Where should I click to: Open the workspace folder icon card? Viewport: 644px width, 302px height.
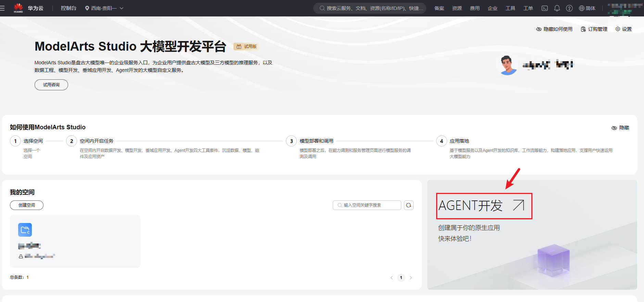click(25, 230)
